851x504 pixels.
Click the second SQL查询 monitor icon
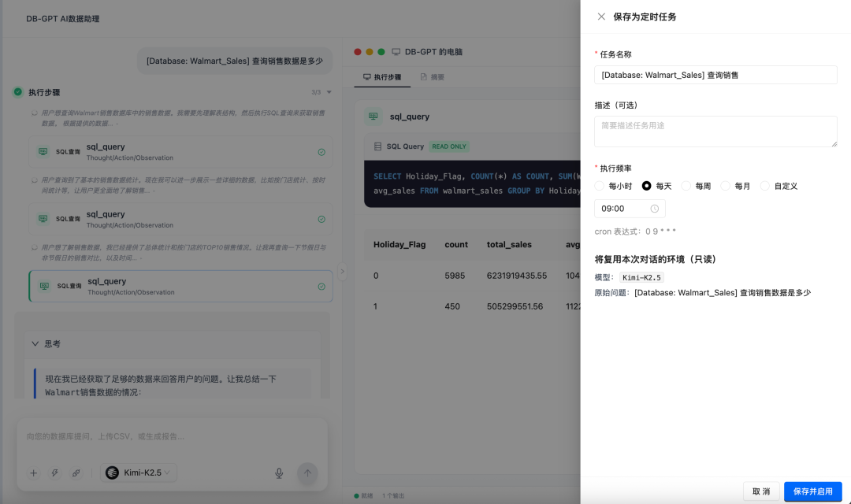click(x=43, y=219)
